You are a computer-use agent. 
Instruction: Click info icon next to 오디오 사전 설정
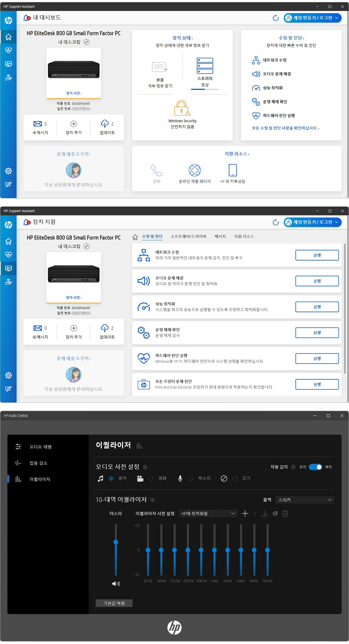click(x=145, y=467)
